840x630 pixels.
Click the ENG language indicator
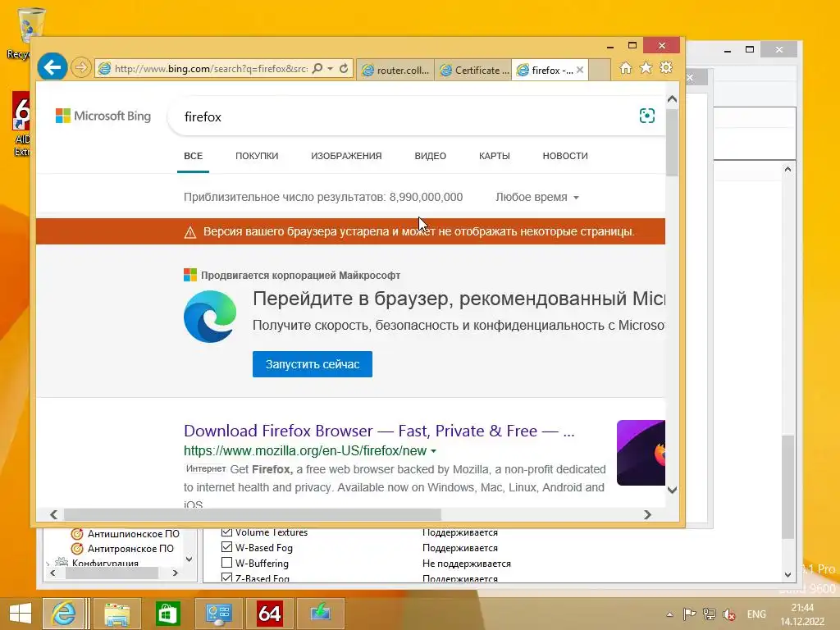(x=756, y=614)
